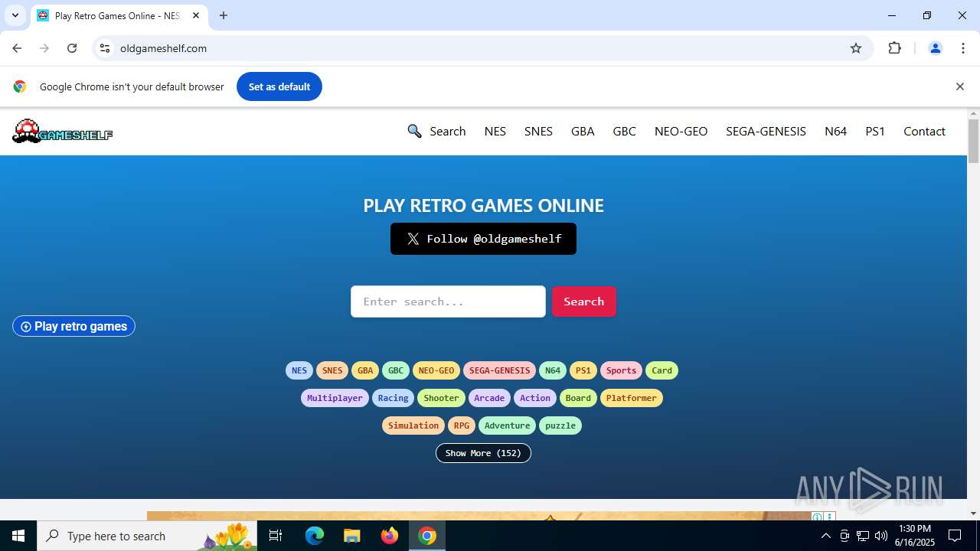Open the Chrome profile icon
The height and width of the screenshot is (551, 980).
point(935,48)
